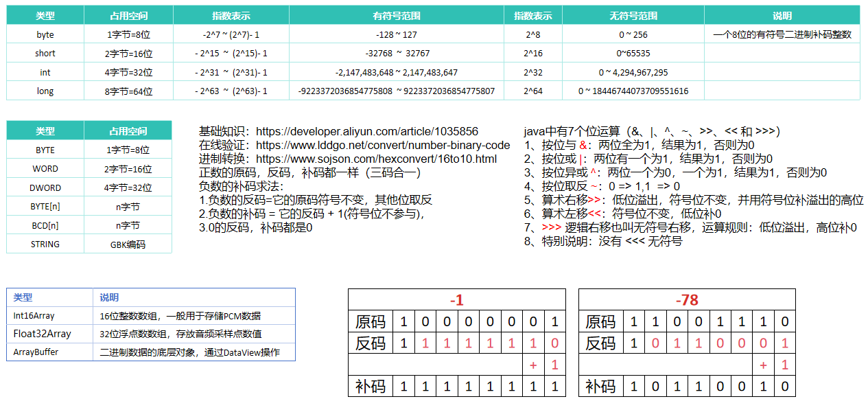
Task: Select the BCD[n] cell
Action: 45,225
